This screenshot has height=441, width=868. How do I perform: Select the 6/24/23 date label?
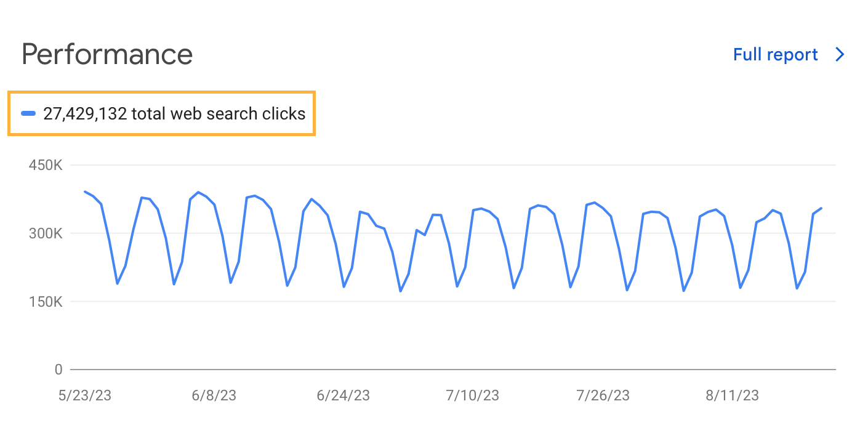tap(344, 395)
